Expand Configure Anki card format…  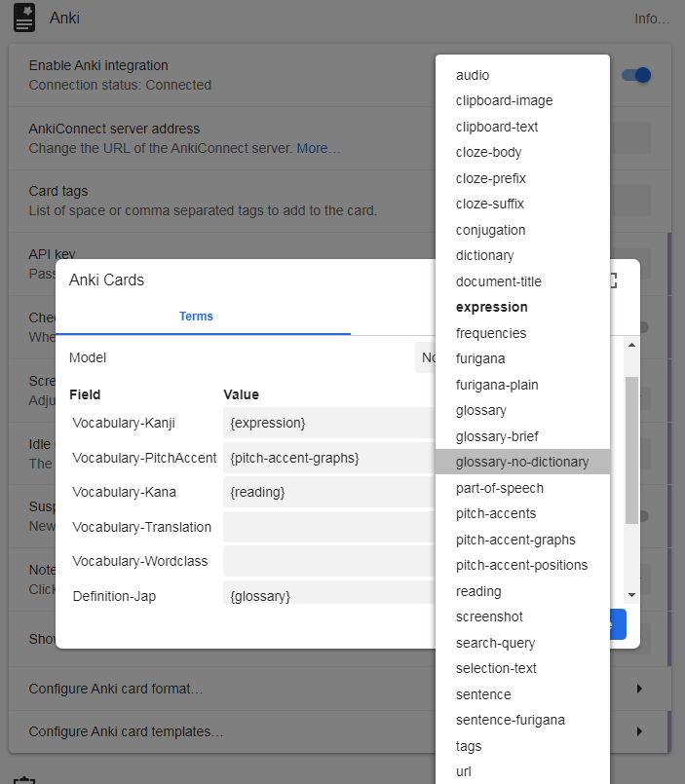(x=339, y=689)
